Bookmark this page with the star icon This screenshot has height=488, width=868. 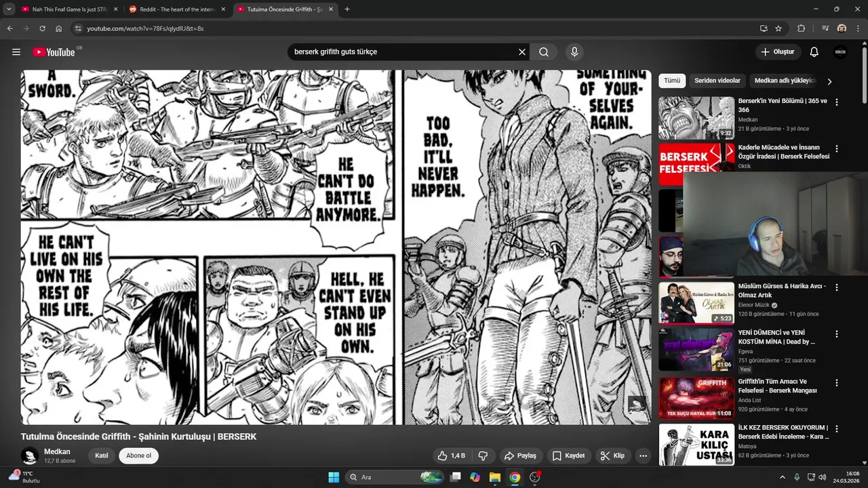pos(778,28)
